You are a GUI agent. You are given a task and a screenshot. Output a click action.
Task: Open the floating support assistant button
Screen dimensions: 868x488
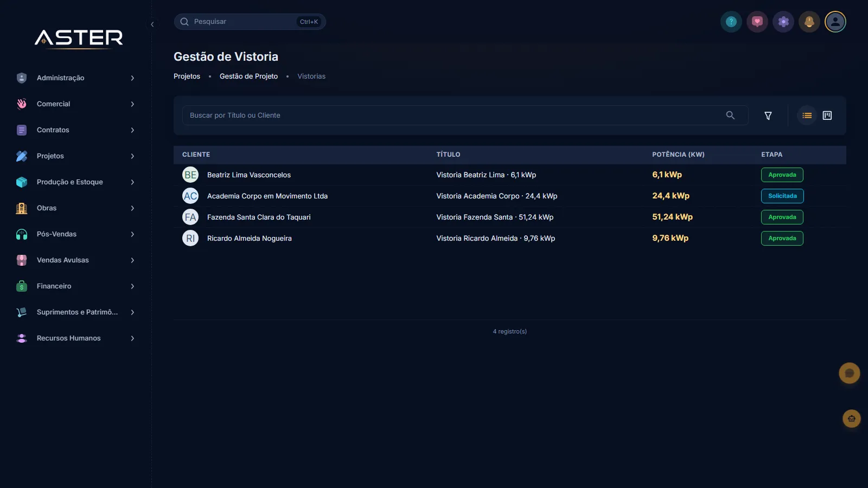[x=852, y=419]
